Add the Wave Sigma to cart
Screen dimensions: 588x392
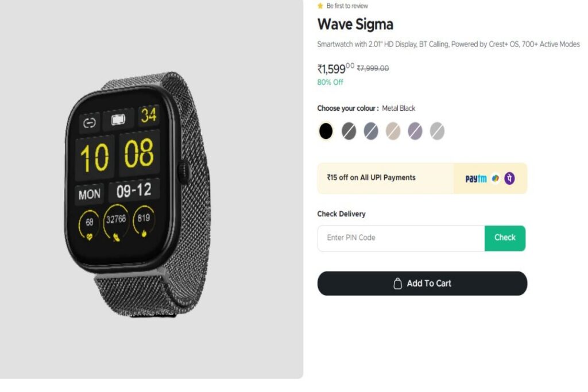422,284
